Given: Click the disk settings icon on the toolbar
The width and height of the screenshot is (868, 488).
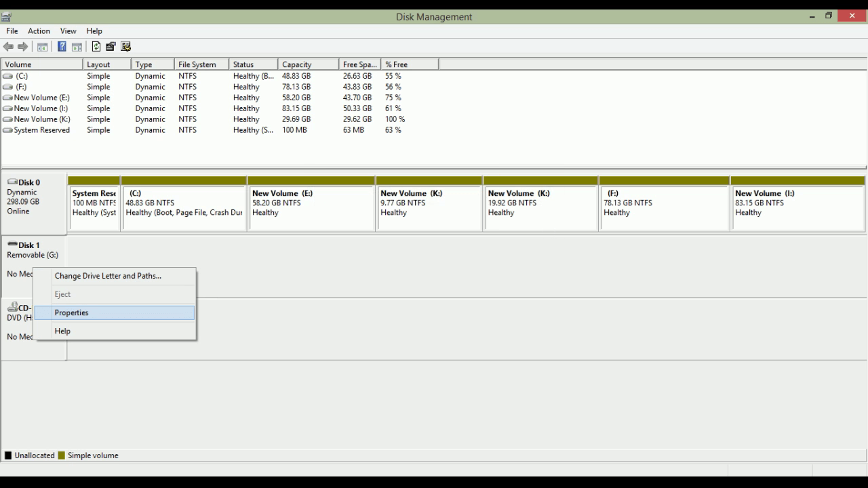Looking at the screenshot, I should click(x=126, y=46).
